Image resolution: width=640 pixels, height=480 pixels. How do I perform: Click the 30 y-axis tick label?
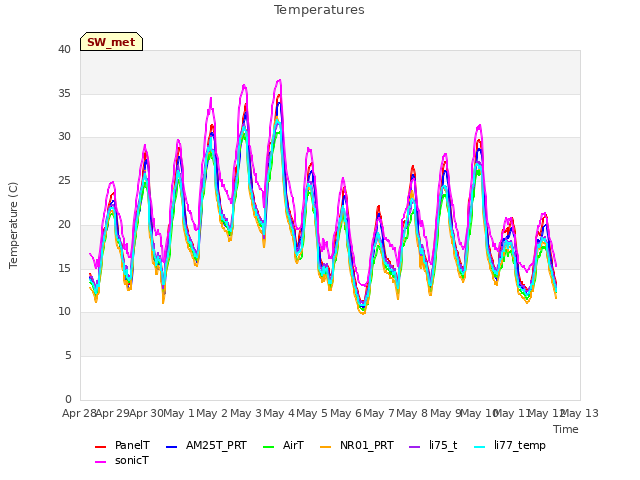(x=64, y=137)
